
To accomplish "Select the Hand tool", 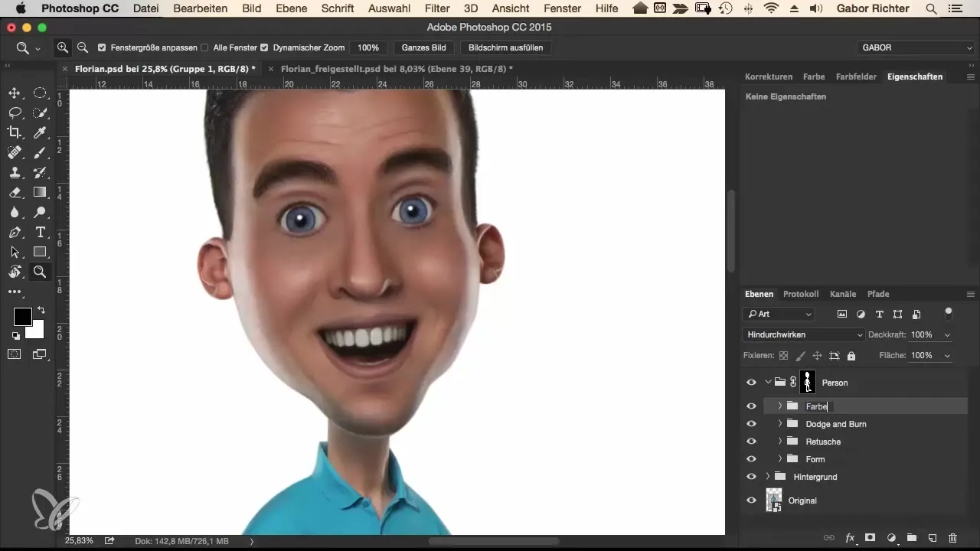I will [x=15, y=272].
